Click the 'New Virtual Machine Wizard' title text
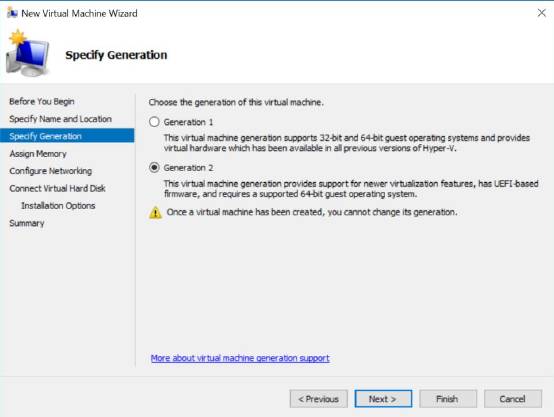Viewport: 554px width, 417px height. 79,13
